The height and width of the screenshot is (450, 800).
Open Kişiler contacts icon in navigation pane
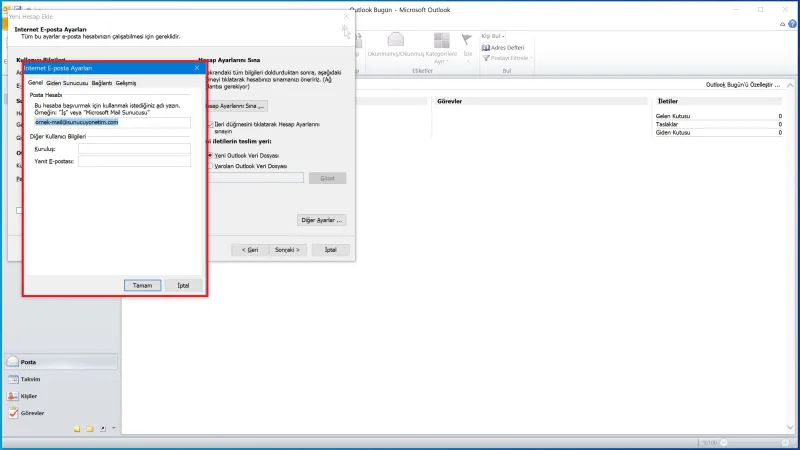pyautogui.click(x=13, y=396)
